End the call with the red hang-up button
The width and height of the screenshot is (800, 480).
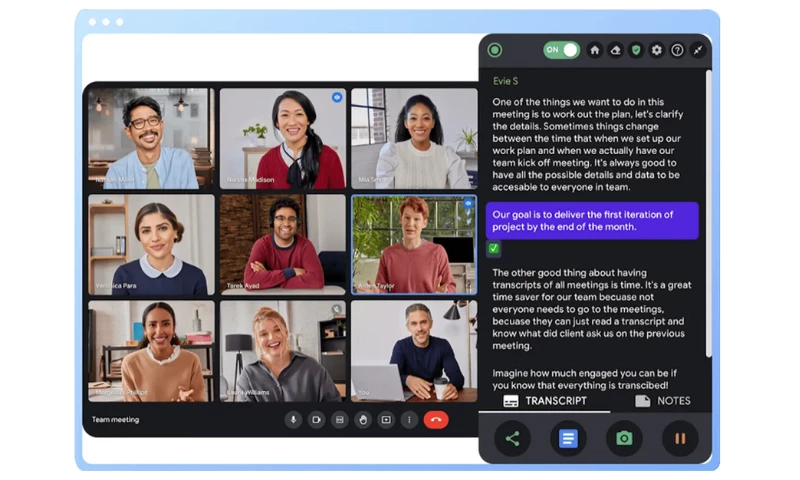(436, 420)
